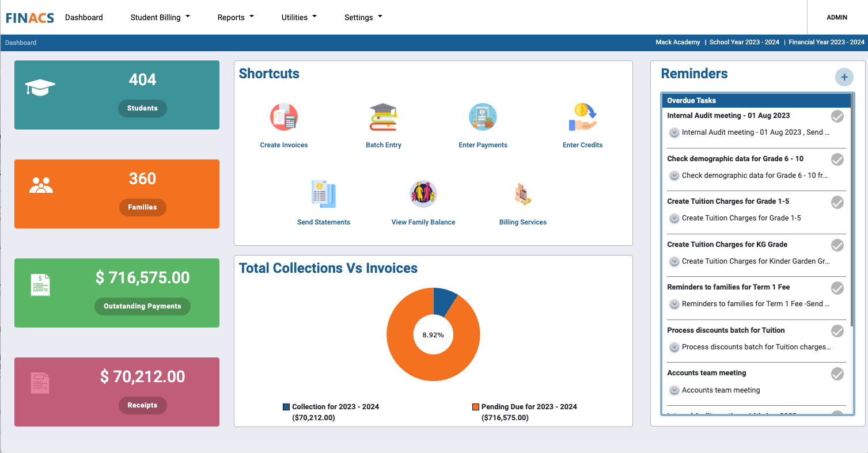Expand details for Check demographic data reminder
This screenshot has width=868, height=453.
click(x=674, y=175)
